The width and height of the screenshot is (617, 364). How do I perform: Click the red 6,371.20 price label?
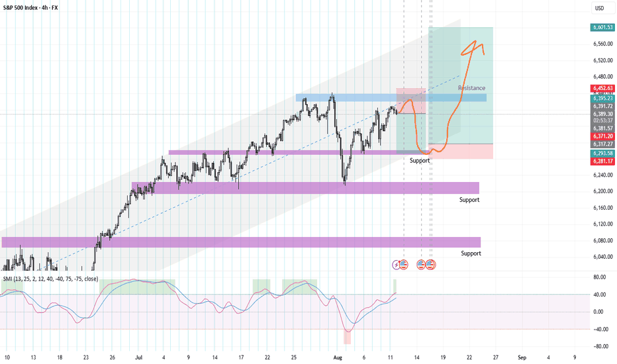click(x=602, y=136)
